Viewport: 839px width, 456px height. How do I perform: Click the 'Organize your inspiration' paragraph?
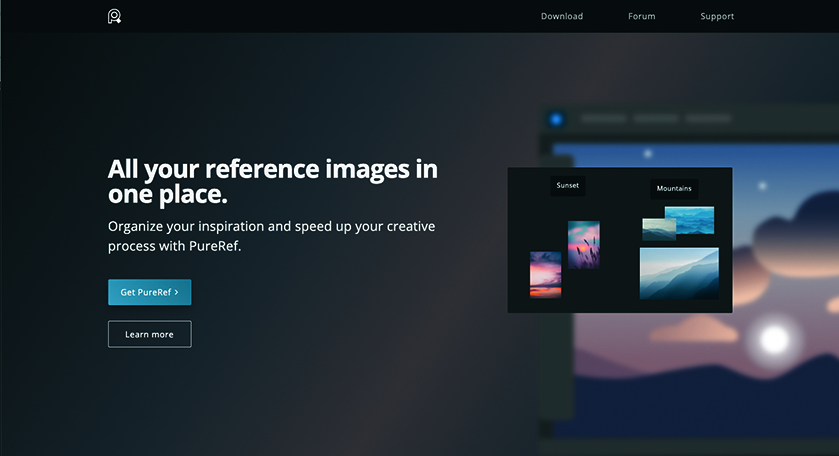coord(272,236)
